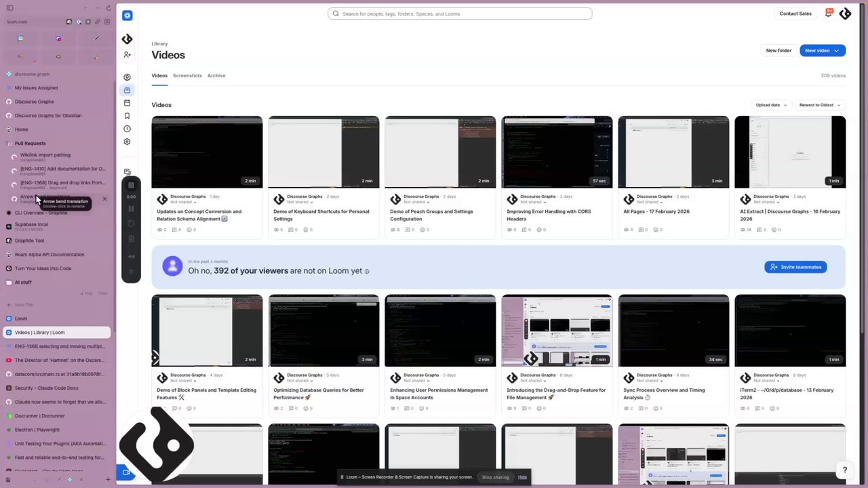868x488 pixels.
Task: Open the 'Discourse Graphs for Obsidian' pinned tab
Action: 57,115
